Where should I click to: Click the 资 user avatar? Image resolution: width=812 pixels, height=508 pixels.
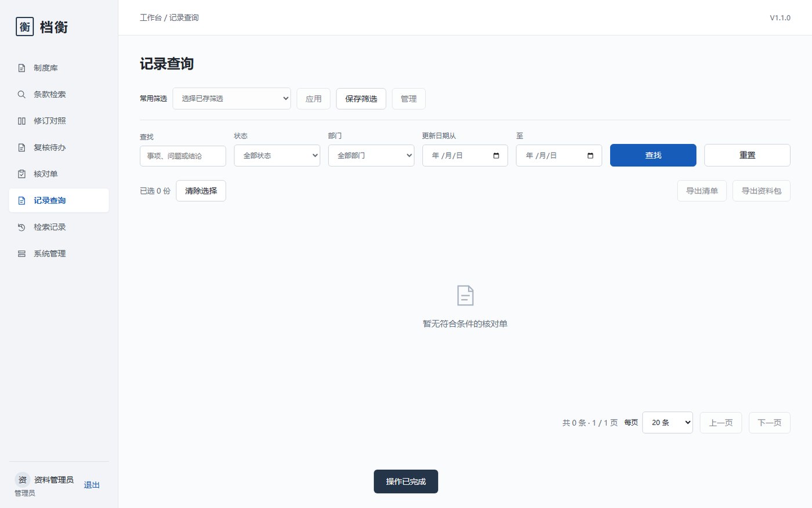22,480
